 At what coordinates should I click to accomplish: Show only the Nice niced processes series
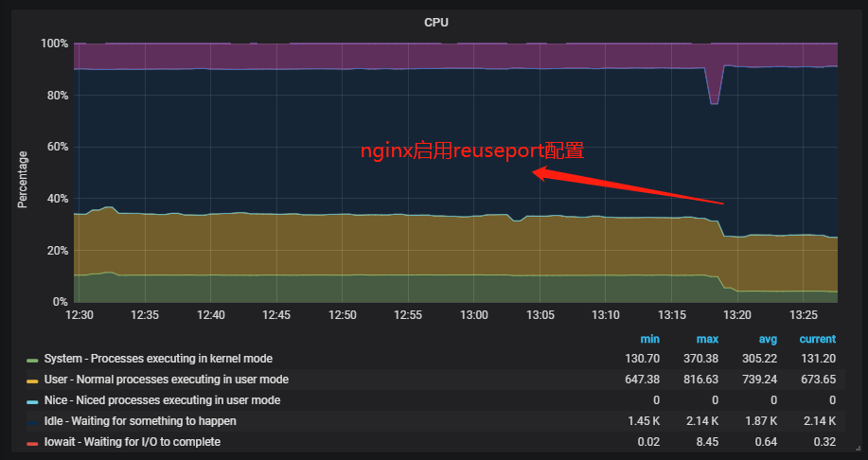pos(162,400)
